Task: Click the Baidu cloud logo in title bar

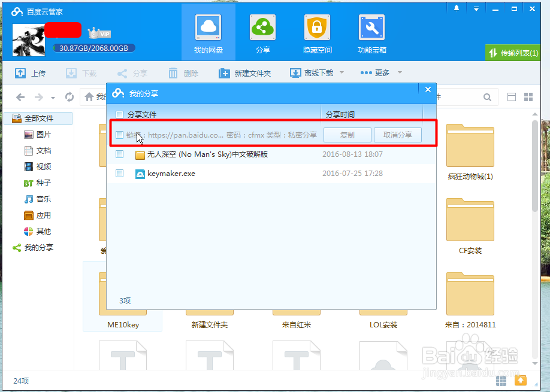Action: pyautogui.click(x=17, y=12)
